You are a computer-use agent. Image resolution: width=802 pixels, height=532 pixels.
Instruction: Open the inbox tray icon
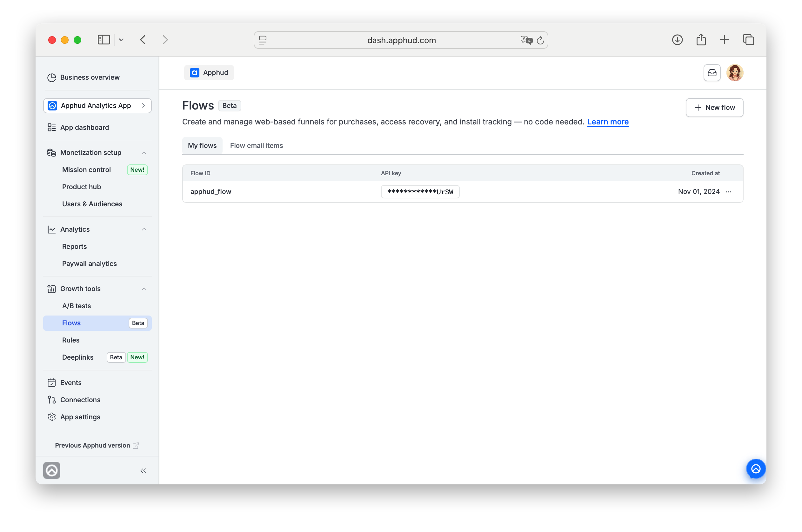pos(712,73)
